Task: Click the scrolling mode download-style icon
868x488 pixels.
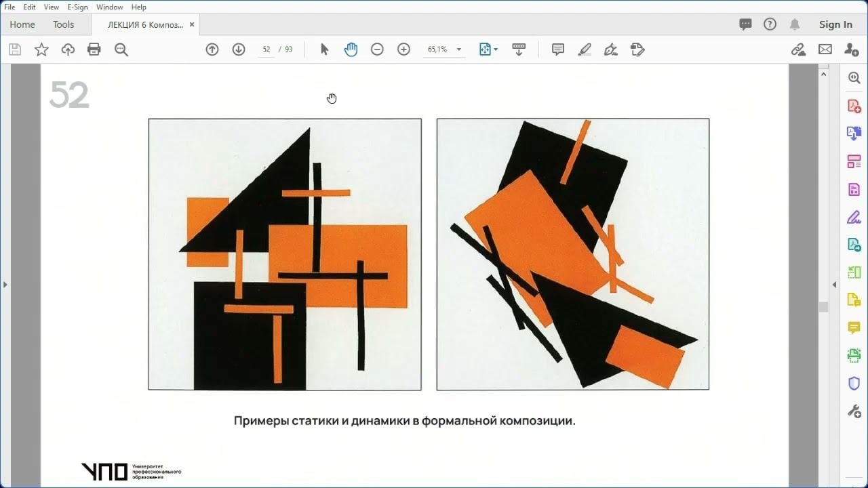Action: pos(519,49)
